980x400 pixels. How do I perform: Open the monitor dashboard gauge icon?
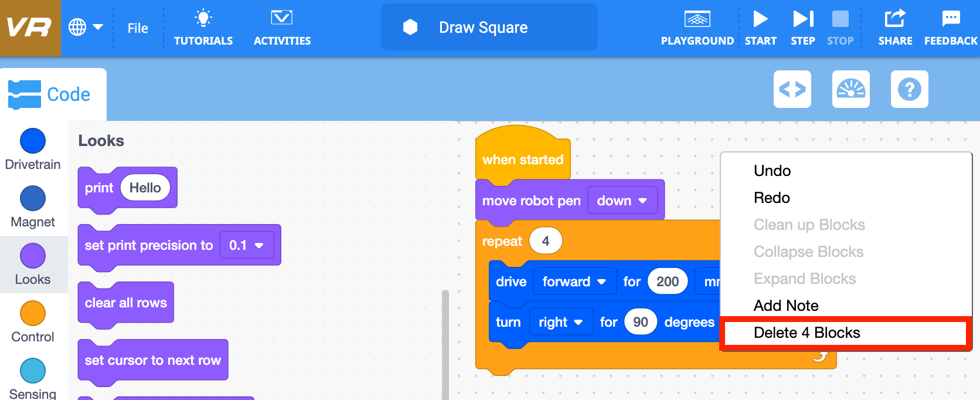pyautogui.click(x=850, y=89)
